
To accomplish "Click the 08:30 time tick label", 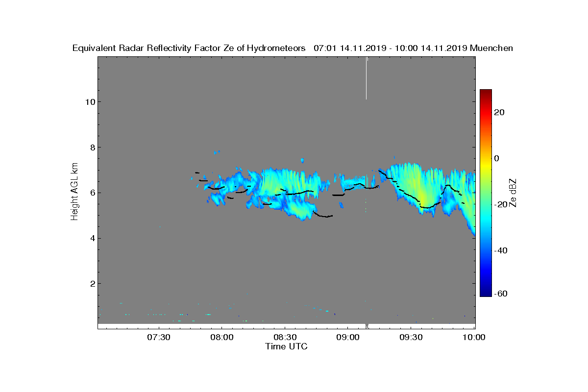I will tap(285, 338).
